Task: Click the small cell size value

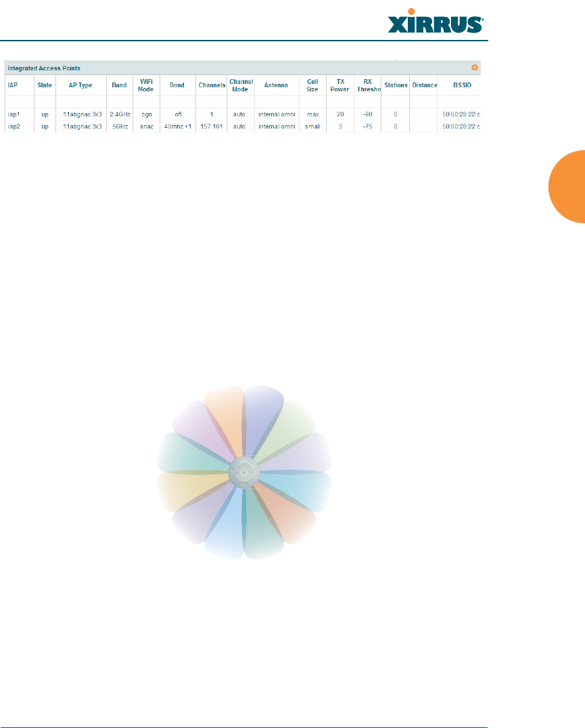Action: (x=312, y=127)
